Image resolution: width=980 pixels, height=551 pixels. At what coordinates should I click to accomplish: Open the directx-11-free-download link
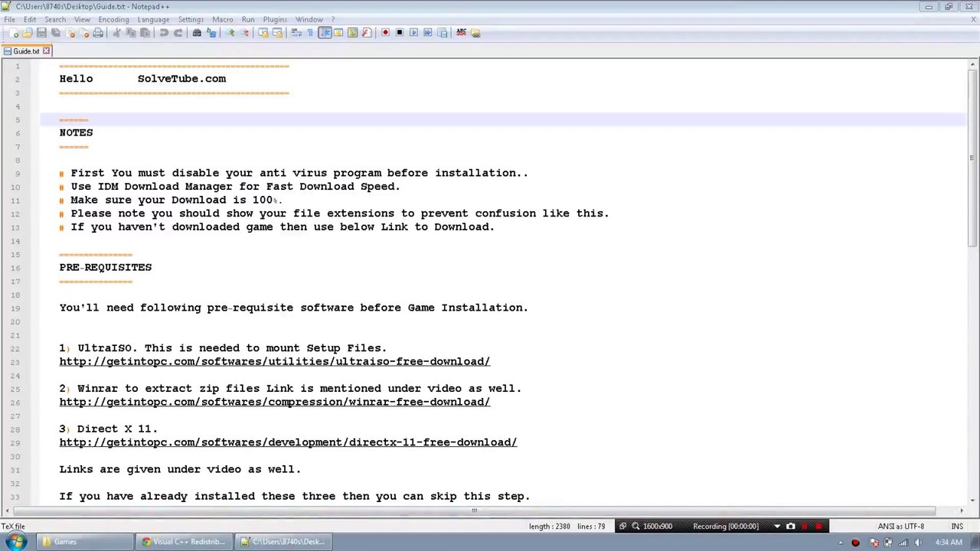(x=288, y=442)
